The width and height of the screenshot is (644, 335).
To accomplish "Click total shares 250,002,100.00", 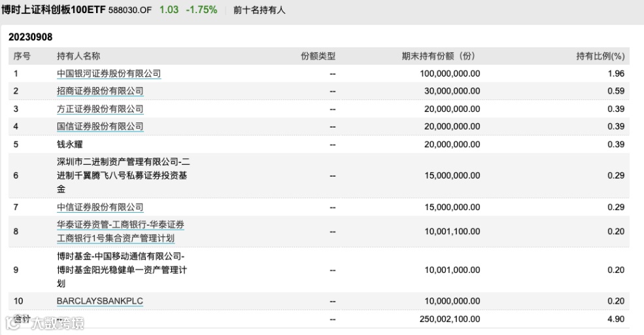I will pyautogui.click(x=450, y=319).
